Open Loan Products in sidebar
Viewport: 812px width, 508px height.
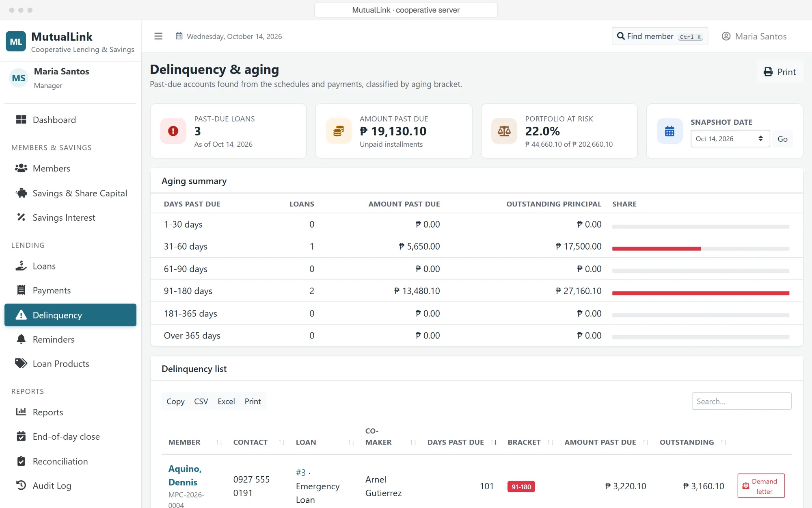coord(70,364)
